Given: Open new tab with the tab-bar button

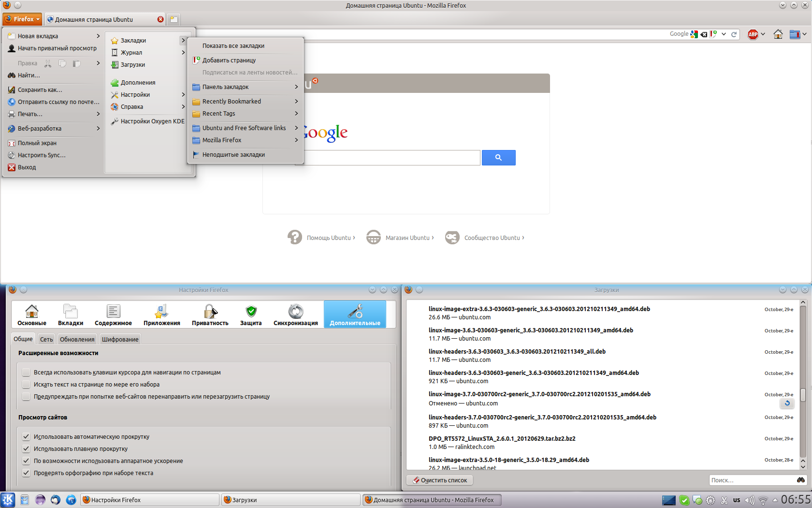Looking at the screenshot, I should (174, 20).
